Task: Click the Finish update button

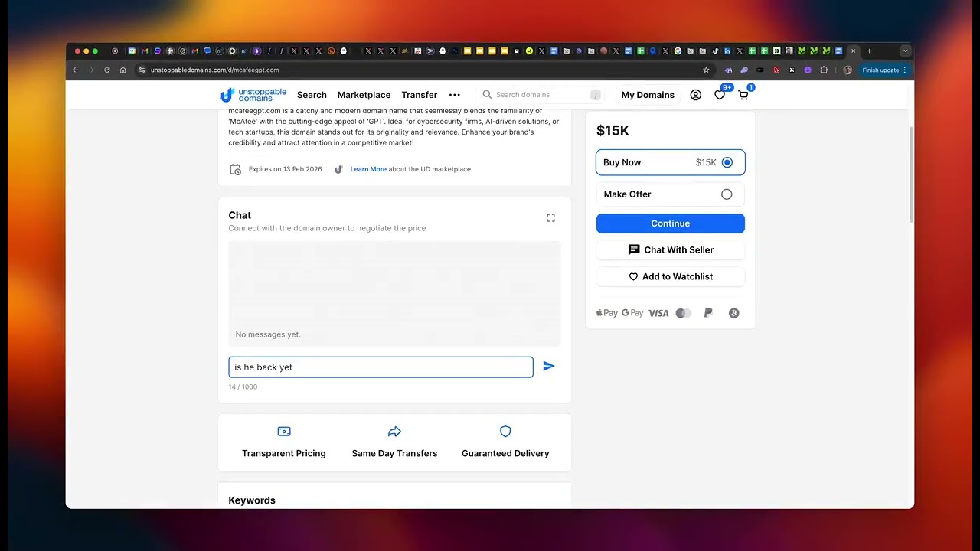Action: (x=884, y=70)
